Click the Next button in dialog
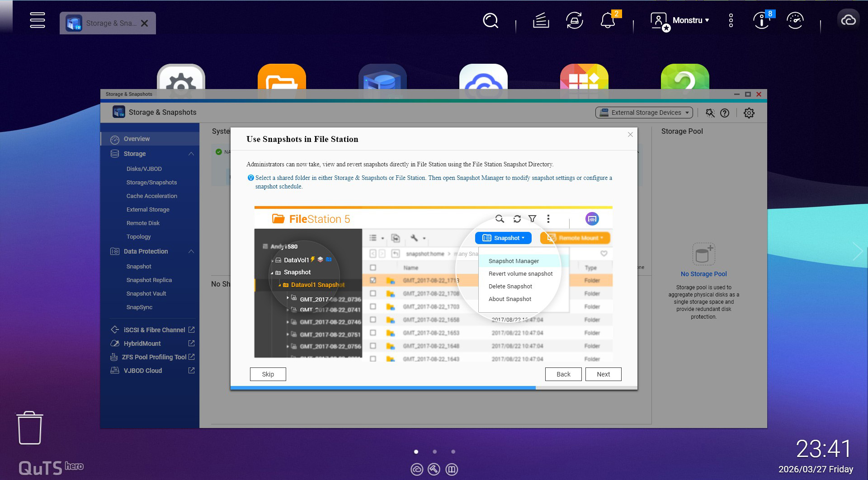 (x=603, y=374)
